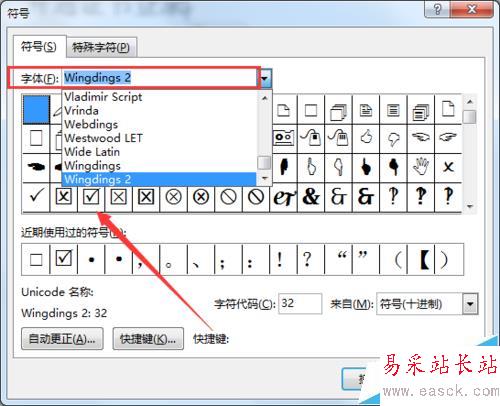Pick the left-pointing black hand symbol
500x406 pixels.
(36, 167)
